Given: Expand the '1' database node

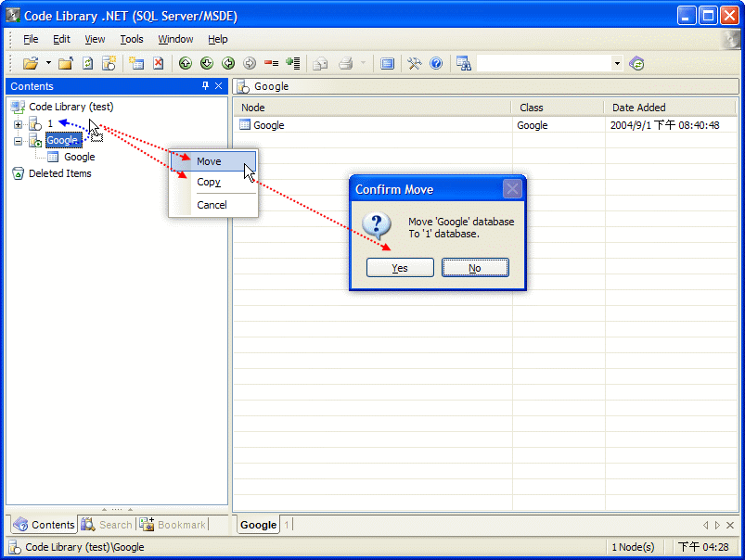Looking at the screenshot, I should (18, 124).
